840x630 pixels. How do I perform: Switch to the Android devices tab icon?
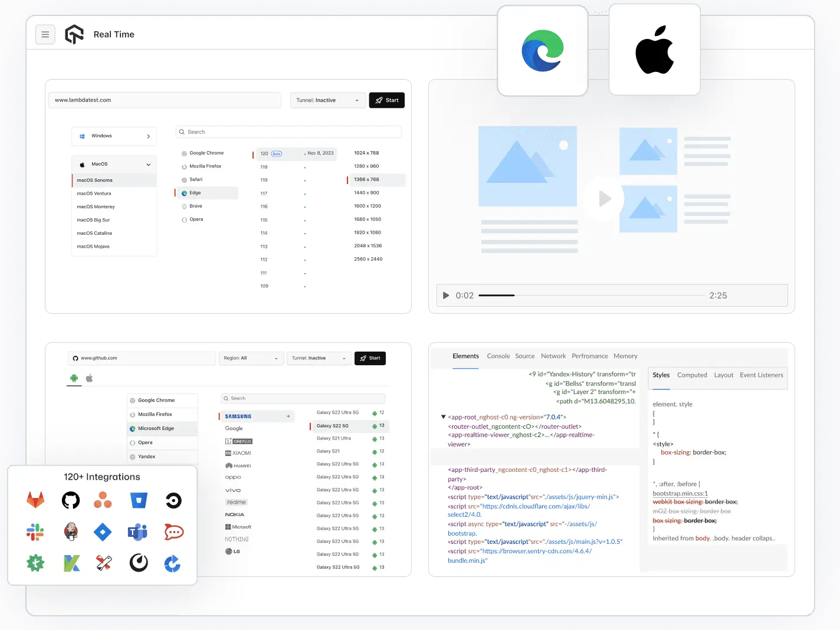[73, 378]
